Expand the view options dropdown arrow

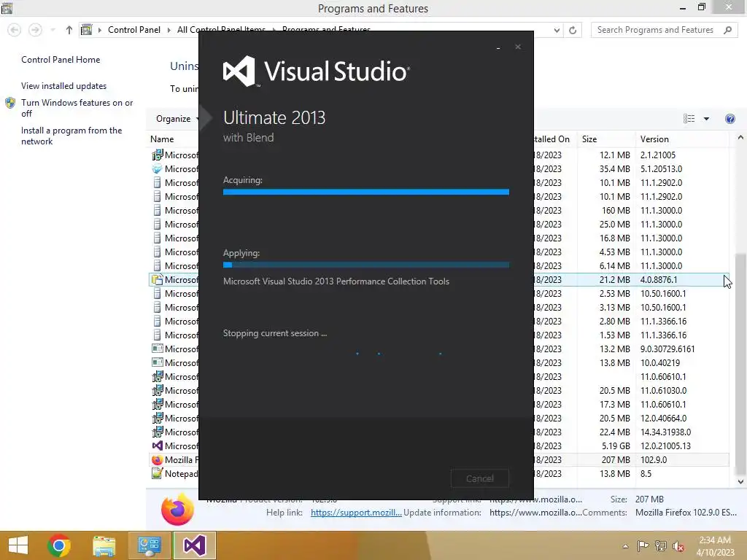pyautogui.click(x=706, y=119)
